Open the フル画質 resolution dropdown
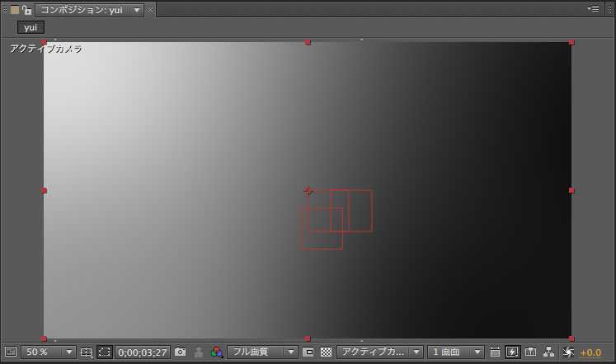 [262, 352]
